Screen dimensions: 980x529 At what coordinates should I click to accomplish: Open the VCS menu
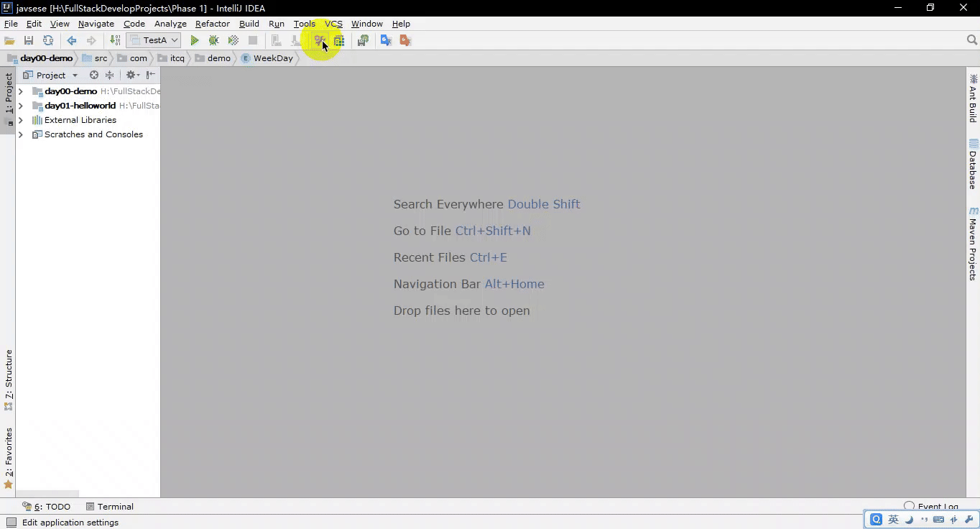[333, 24]
